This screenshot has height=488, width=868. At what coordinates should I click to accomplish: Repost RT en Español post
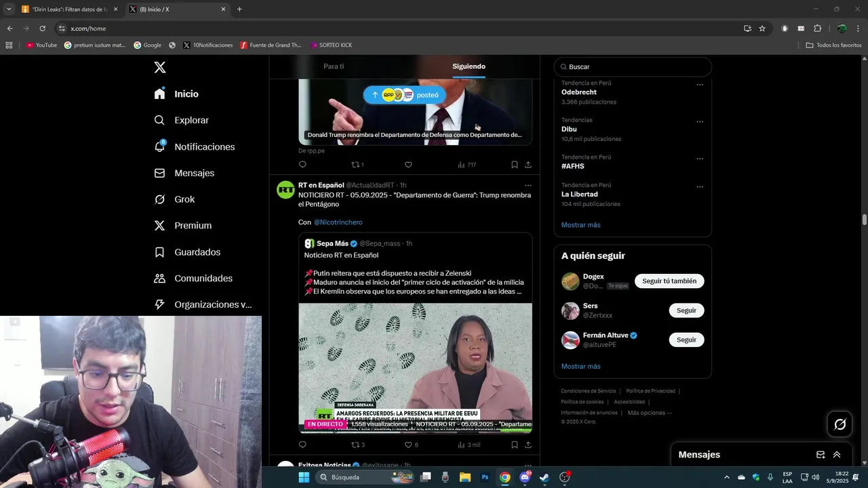358,445
